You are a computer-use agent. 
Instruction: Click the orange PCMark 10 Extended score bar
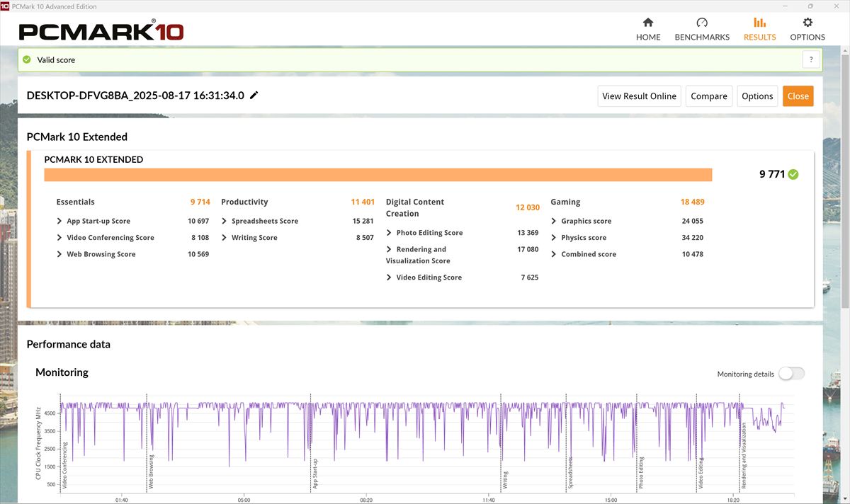[x=378, y=175]
